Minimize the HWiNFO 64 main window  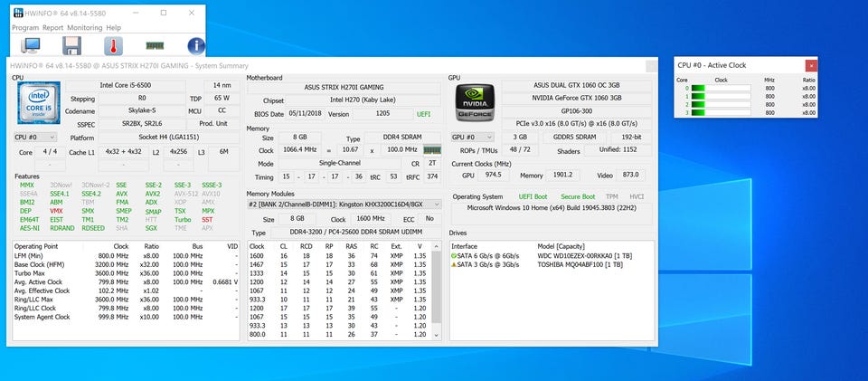coord(135,13)
